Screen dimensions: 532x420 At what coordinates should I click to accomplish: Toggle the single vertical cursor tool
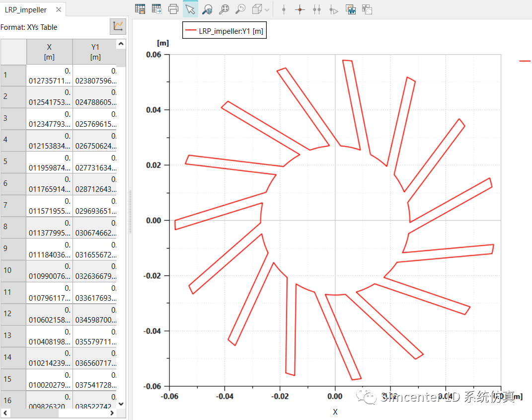pyautogui.click(x=284, y=9)
